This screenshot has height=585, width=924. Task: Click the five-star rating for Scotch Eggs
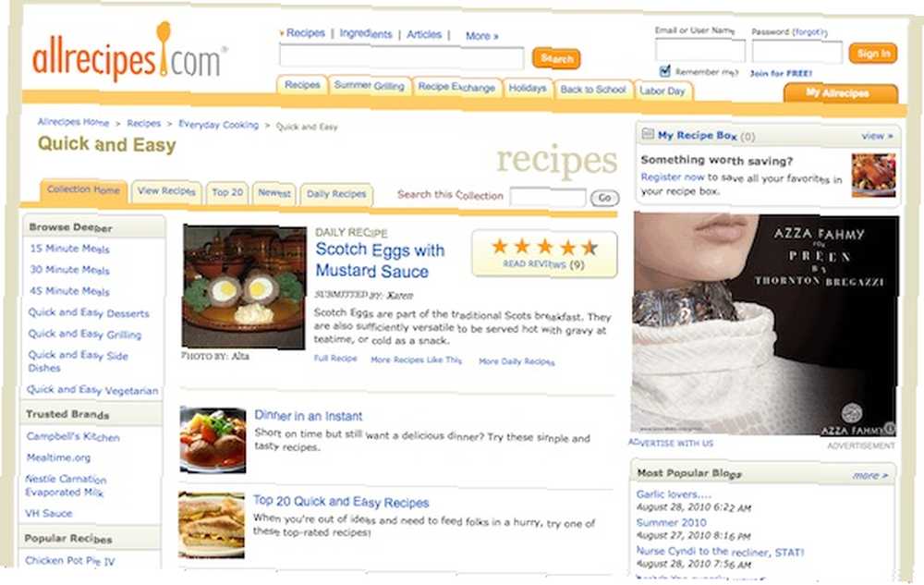(544, 247)
